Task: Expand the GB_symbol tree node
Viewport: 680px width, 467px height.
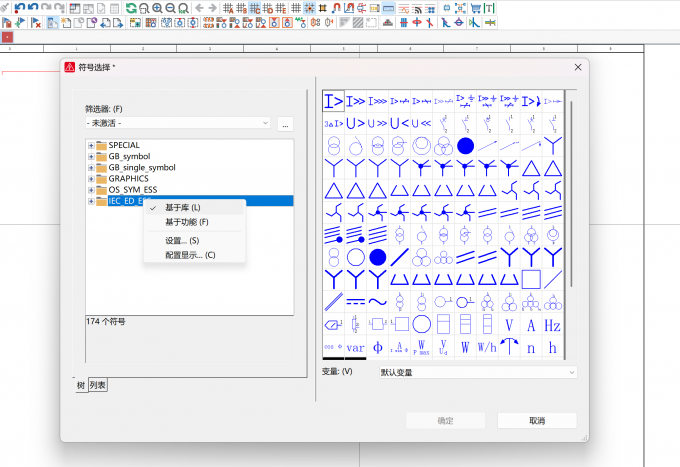Action: click(x=91, y=157)
